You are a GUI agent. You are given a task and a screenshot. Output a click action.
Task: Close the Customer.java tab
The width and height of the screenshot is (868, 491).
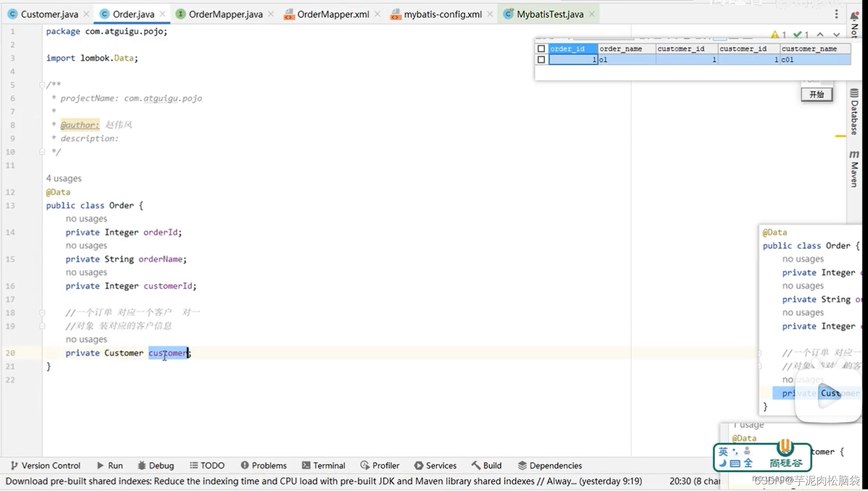point(86,14)
